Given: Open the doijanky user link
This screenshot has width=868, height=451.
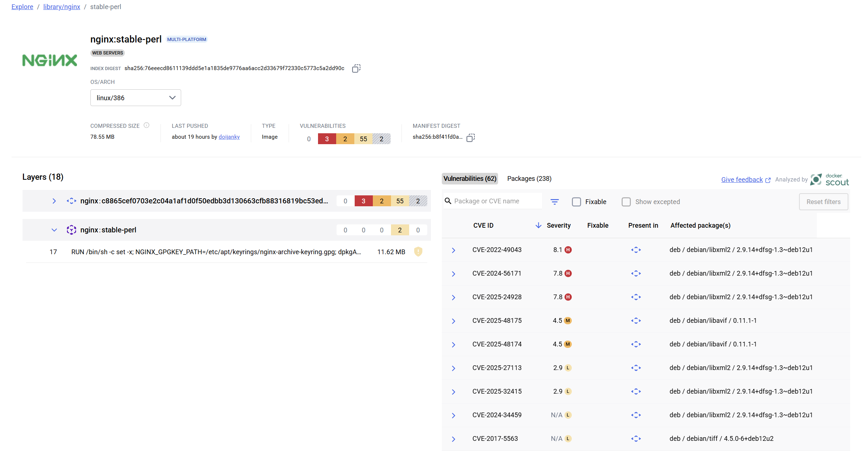Looking at the screenshot, I should click(229, 137).
